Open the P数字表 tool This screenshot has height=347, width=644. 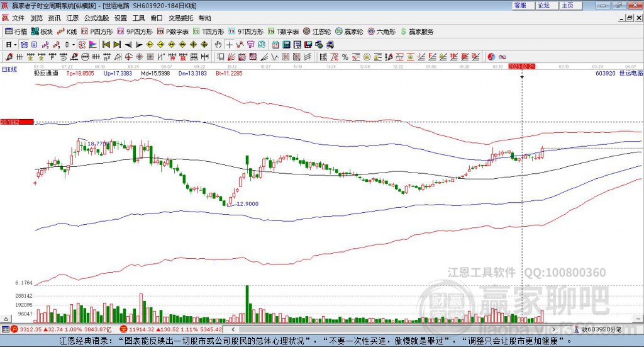[x=172, y=31]
